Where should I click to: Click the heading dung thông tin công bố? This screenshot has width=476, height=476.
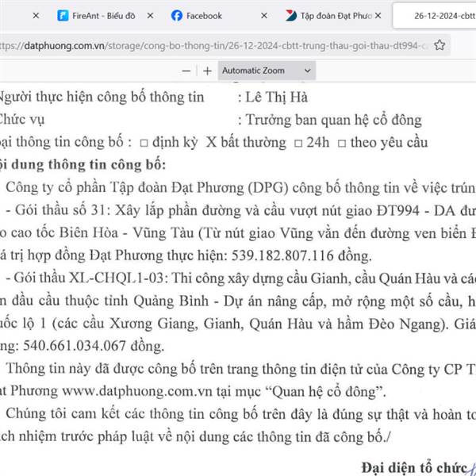(x=88, y=165)
